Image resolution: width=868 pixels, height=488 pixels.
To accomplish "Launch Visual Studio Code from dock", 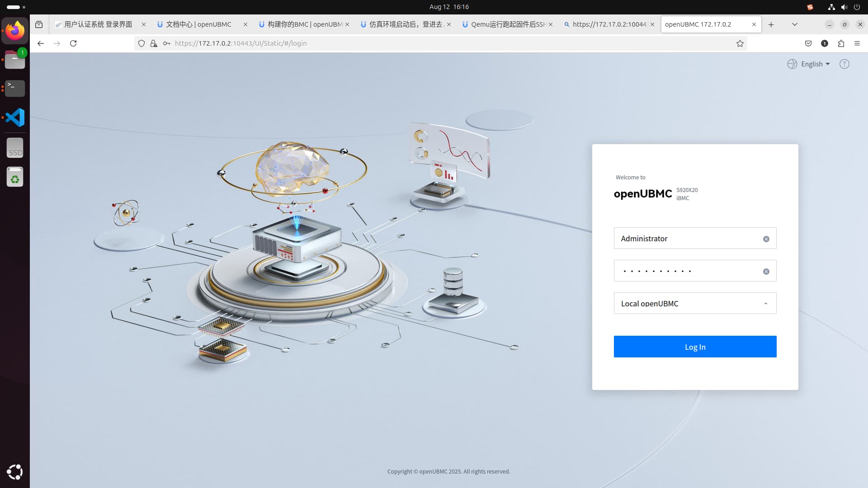I will coord(15,117).
